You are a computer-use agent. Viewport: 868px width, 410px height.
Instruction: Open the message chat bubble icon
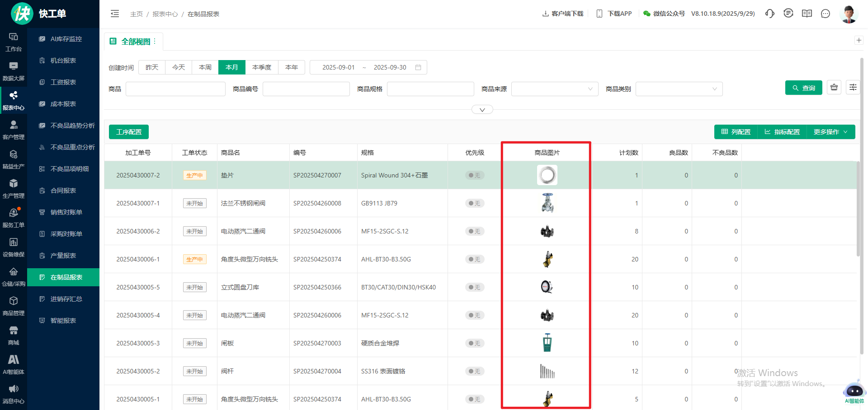click(x=826, y=14)
